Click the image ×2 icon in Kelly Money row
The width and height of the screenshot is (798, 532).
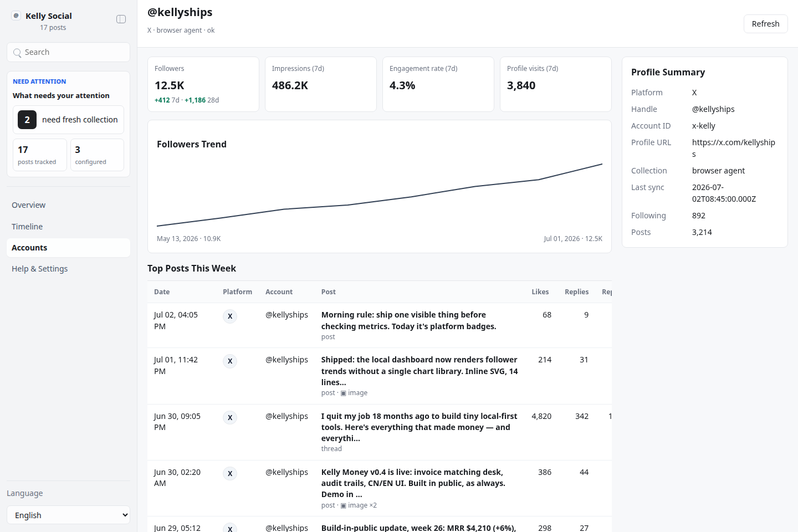point(344,505)
